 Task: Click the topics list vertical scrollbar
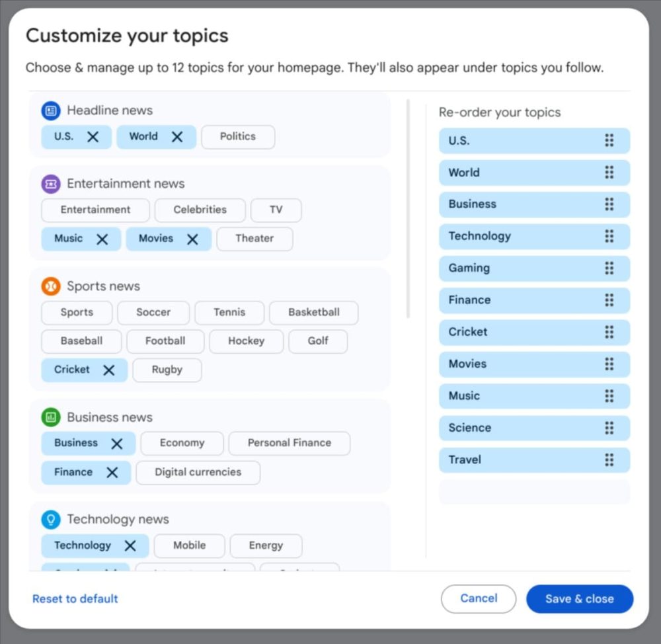pos(408,208)
